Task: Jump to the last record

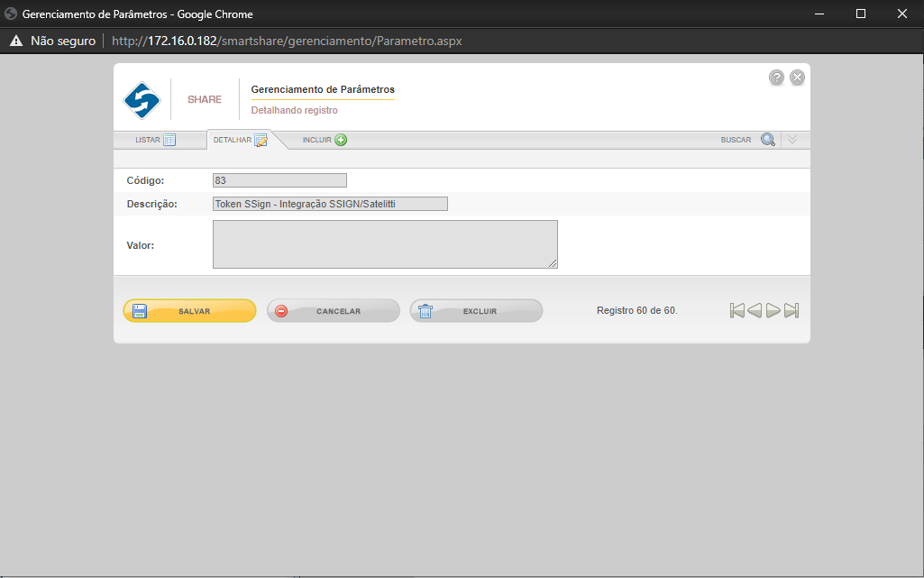Action: tap(791, 310)
